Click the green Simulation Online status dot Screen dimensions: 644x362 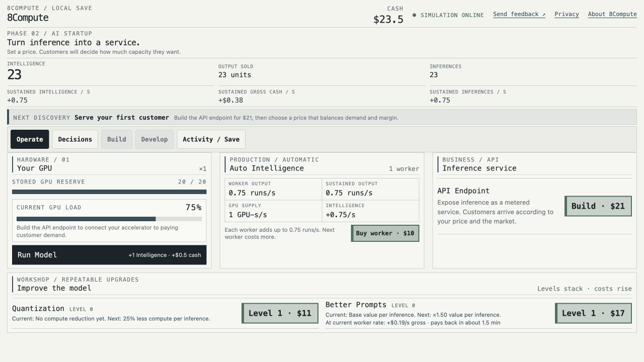click(x=415, y=15)
